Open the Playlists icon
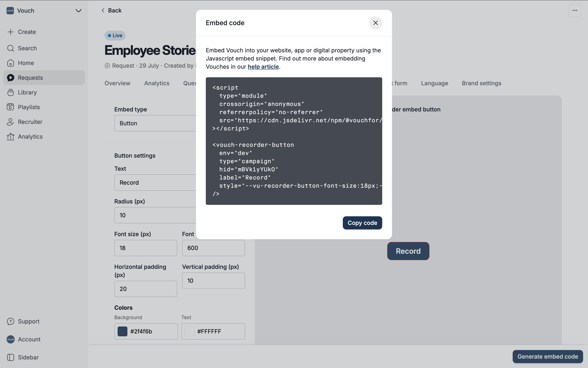Screen dimensions: 588x368 (x=10, y=107)
